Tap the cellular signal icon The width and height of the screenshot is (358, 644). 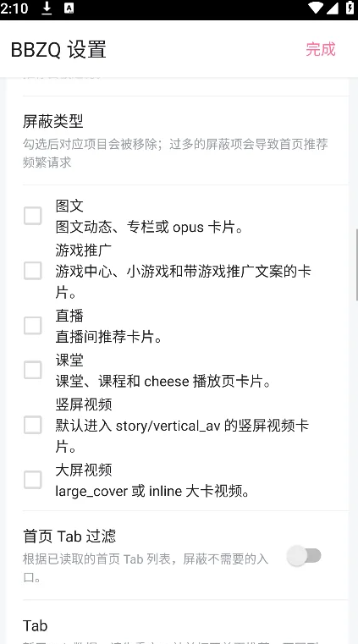333,8
